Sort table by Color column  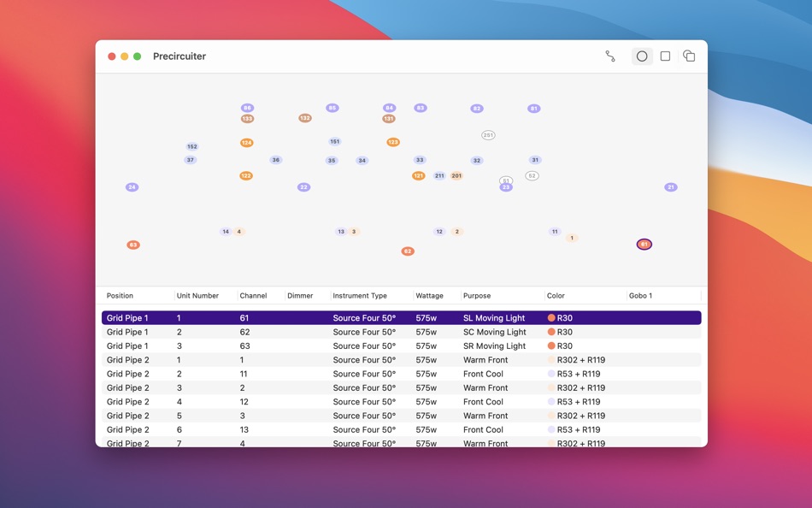tap(555, 295)
